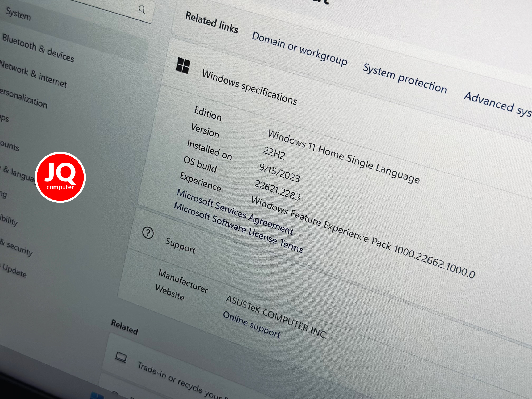This screenshot has height=399, width=532.
Task: Open the Domain or workgroup link
Action: point(300,49)
